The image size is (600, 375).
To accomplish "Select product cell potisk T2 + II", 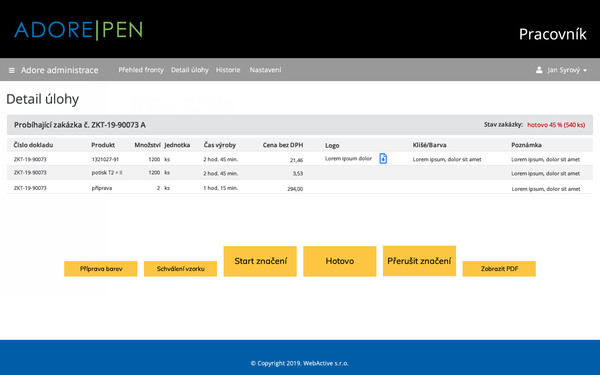I will [107, 173].
